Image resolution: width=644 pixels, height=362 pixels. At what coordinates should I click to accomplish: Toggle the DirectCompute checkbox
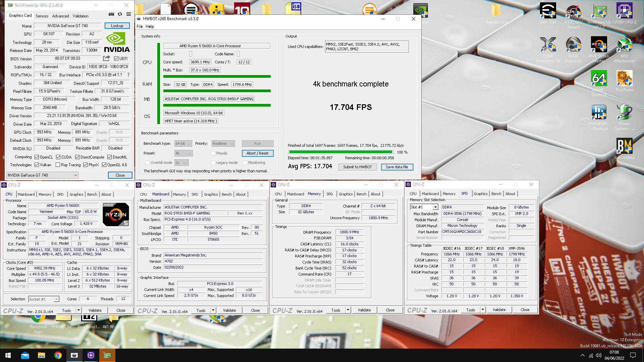click(77, 157)
